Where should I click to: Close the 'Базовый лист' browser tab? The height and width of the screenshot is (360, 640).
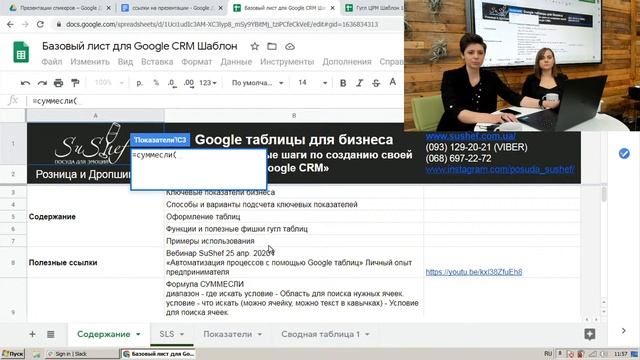tap(333, 8)
